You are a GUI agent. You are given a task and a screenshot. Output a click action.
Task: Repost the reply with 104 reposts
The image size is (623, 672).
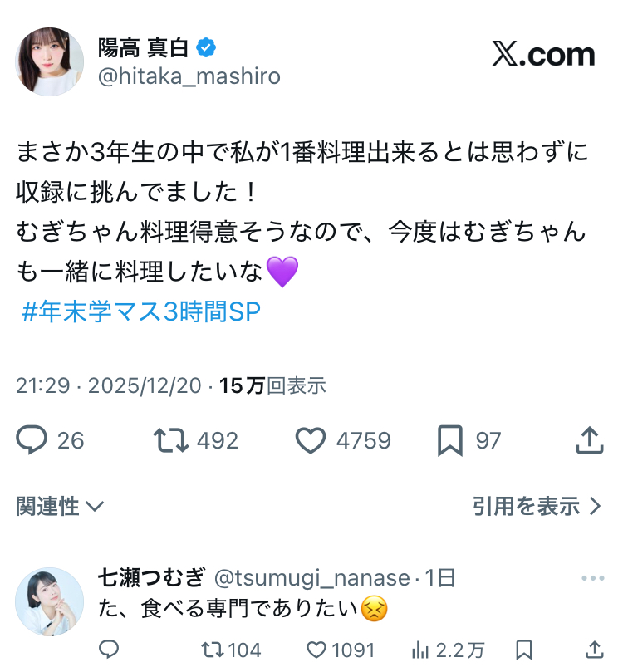pos(213,650)
